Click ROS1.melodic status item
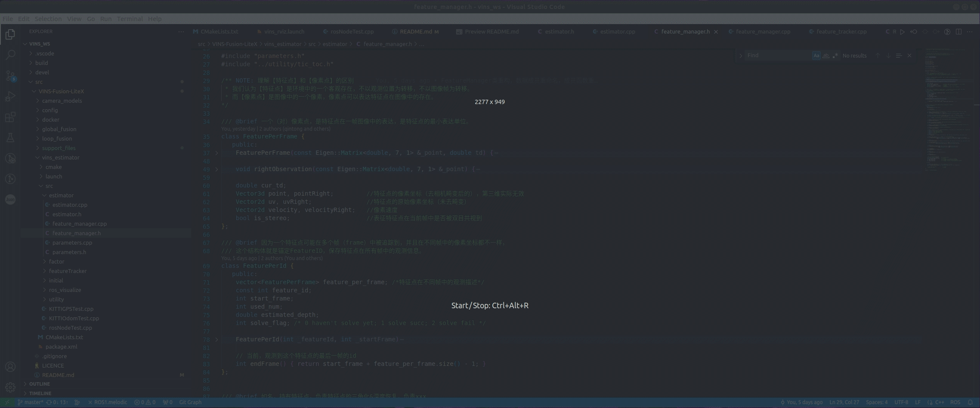This screenshot has width=980, height=408. click(x=108, y=402)
